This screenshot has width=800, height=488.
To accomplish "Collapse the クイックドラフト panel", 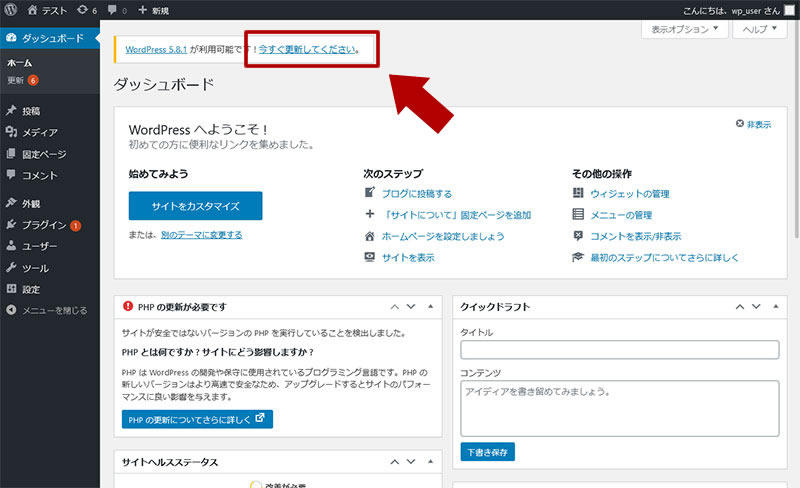I will [x=776, y=307].
